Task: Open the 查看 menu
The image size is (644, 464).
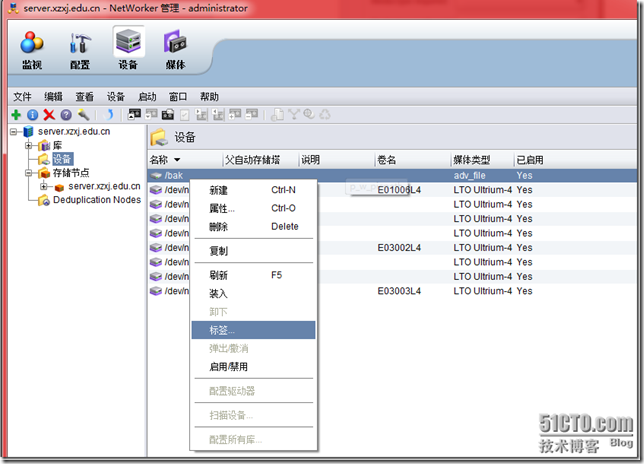Action: (85, 96)
